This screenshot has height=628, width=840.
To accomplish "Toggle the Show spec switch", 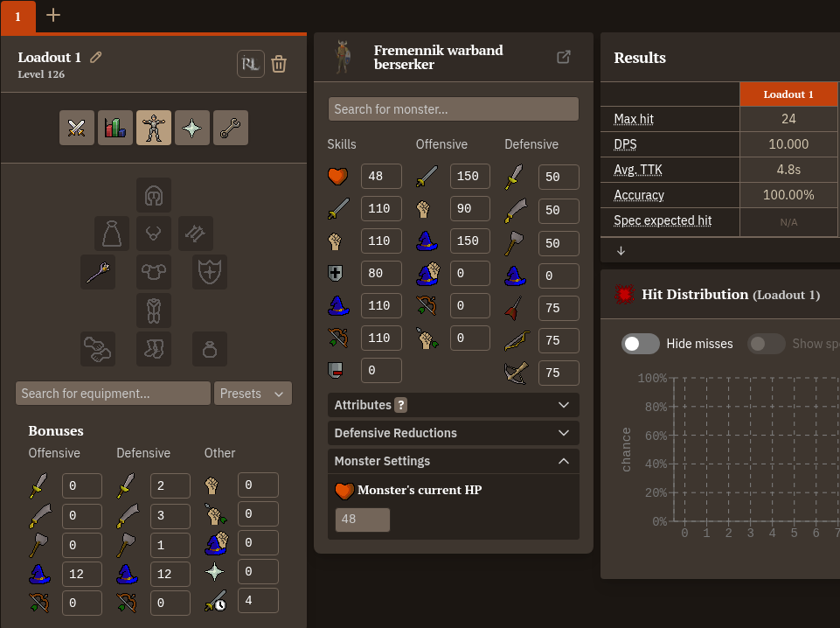I will pyautogui.click(x=767, y=344).
